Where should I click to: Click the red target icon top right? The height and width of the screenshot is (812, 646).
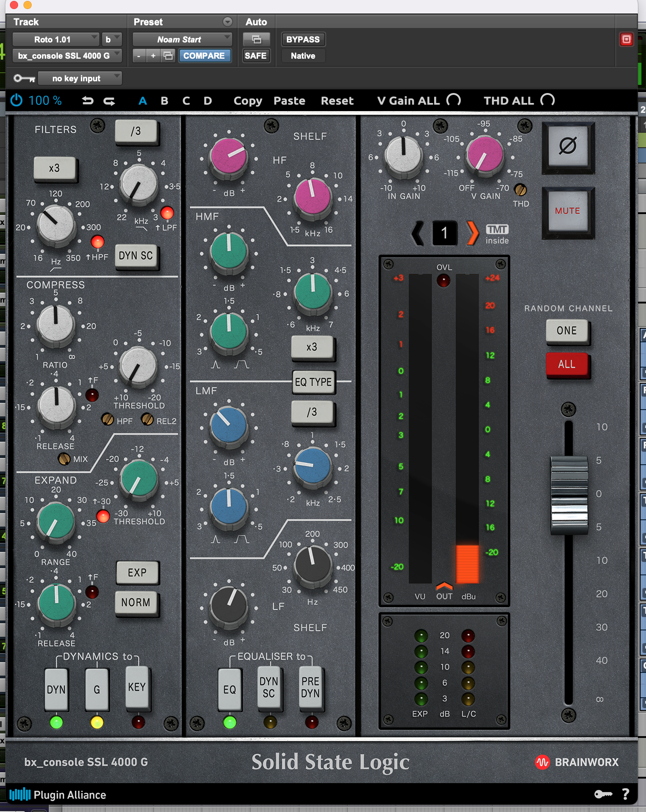tap(626, 39)
